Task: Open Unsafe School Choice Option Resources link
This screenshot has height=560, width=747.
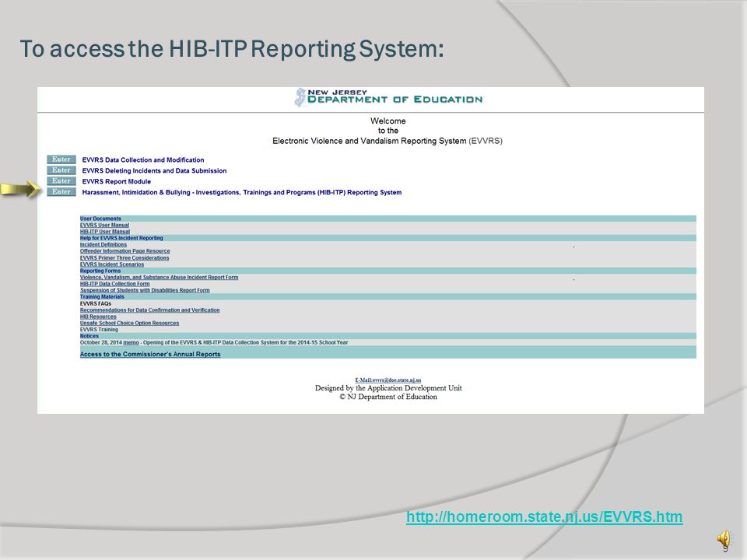Action: point(130,323)
